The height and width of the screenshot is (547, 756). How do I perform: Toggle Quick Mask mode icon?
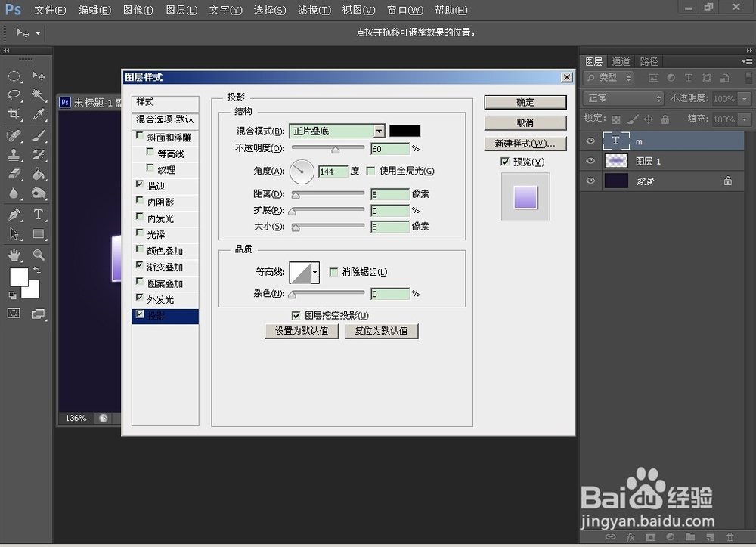coord(14,314)
